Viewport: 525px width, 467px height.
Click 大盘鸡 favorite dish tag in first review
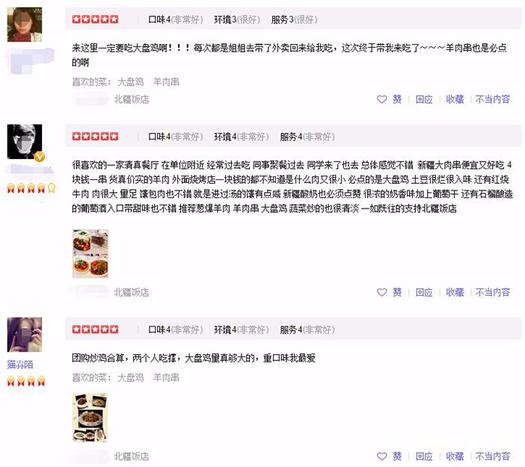(131, 82)
